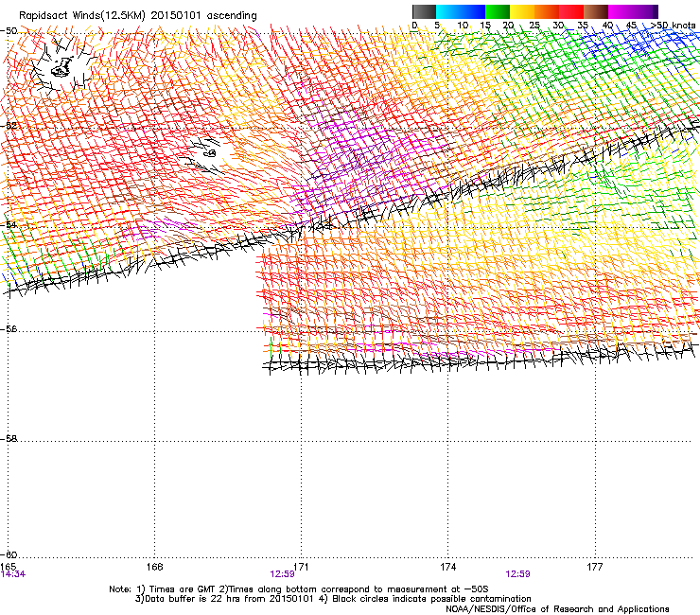Click the brown 35-40 knots legend color
700x615 pixels.
596,11
